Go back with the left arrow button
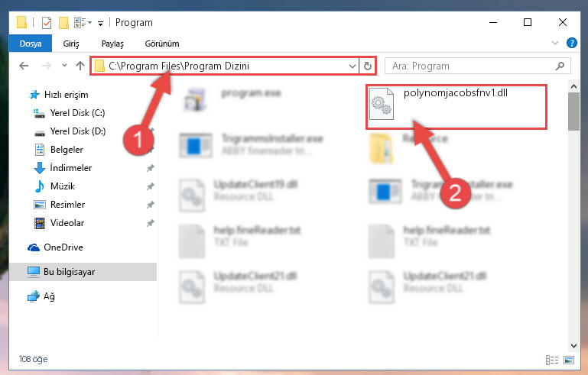Screen dimensions: 588x375 (24, 66)
